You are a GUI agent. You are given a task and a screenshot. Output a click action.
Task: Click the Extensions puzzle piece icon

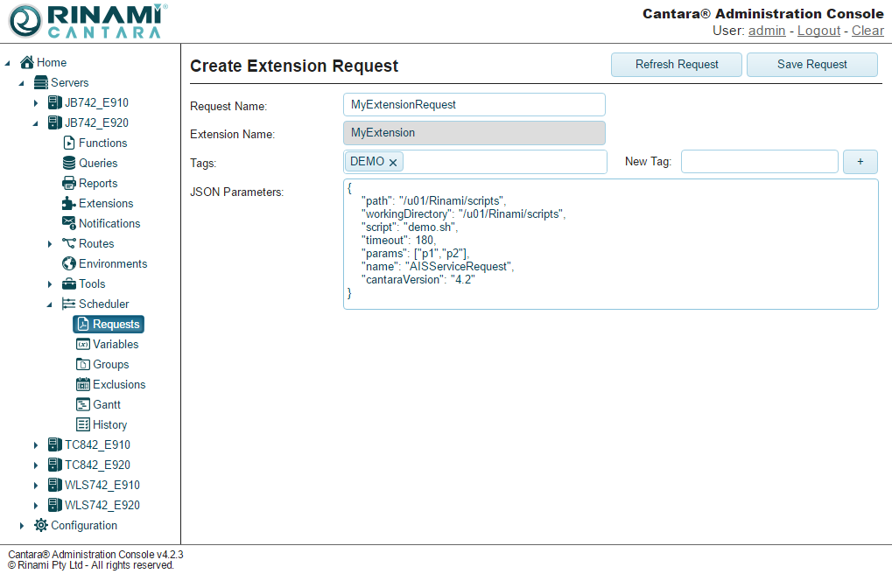point(69,203)
